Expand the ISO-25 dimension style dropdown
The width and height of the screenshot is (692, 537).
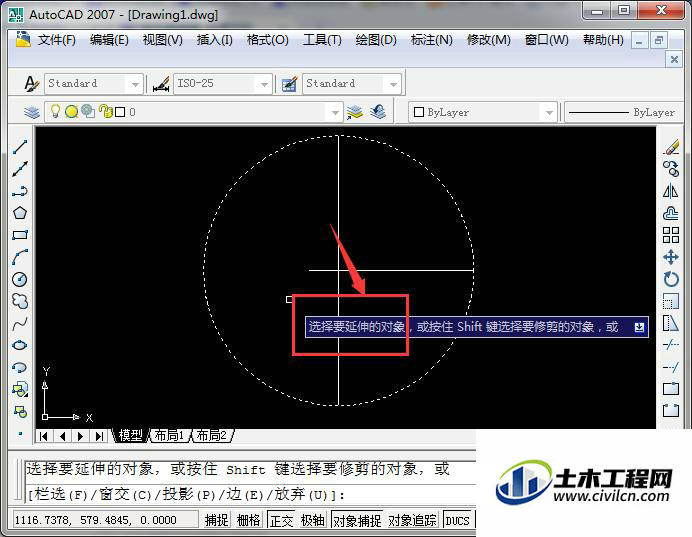264,84
